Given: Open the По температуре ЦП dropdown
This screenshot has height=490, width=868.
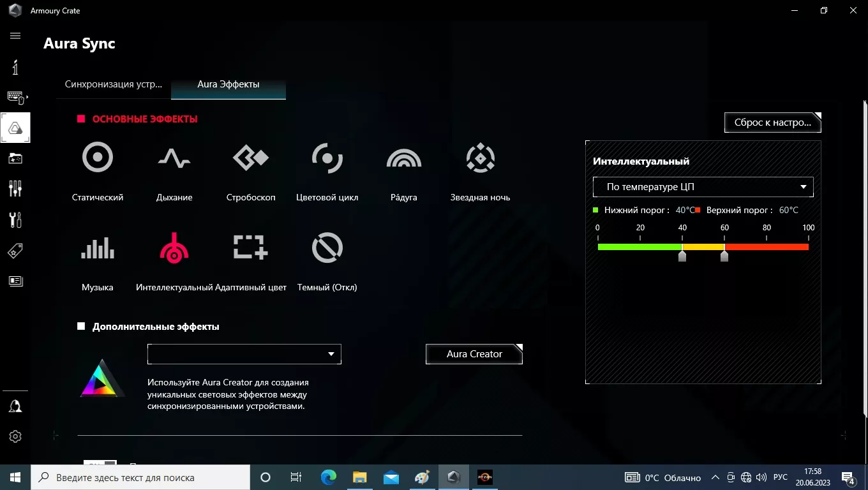Looking at the screenshot, I should [x=703, y=187].
